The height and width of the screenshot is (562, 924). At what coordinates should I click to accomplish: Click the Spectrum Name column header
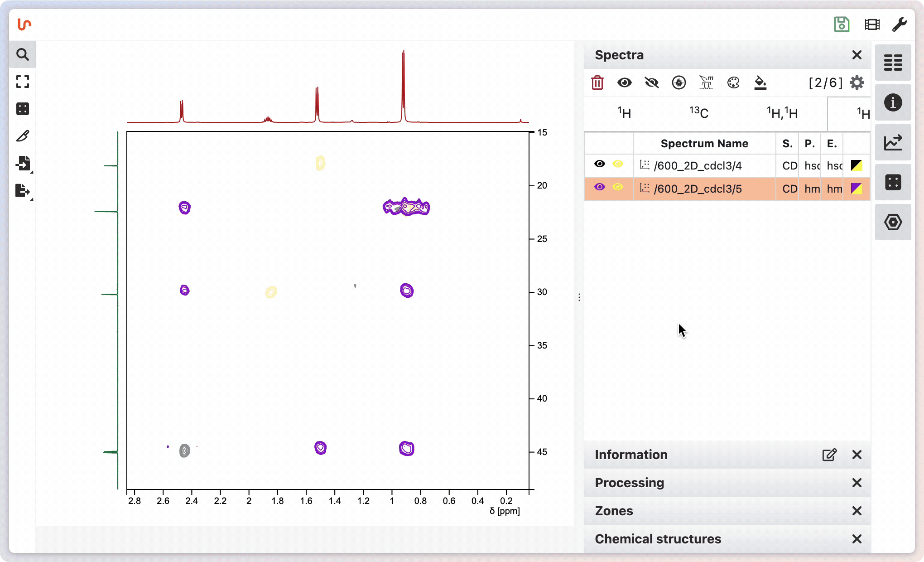704,144
